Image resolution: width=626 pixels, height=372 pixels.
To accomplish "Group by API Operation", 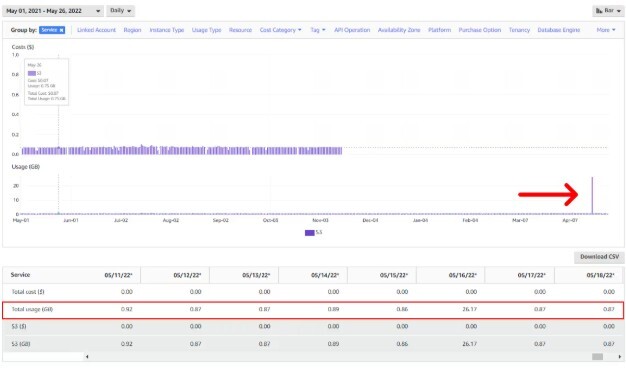I will point(352,30).
